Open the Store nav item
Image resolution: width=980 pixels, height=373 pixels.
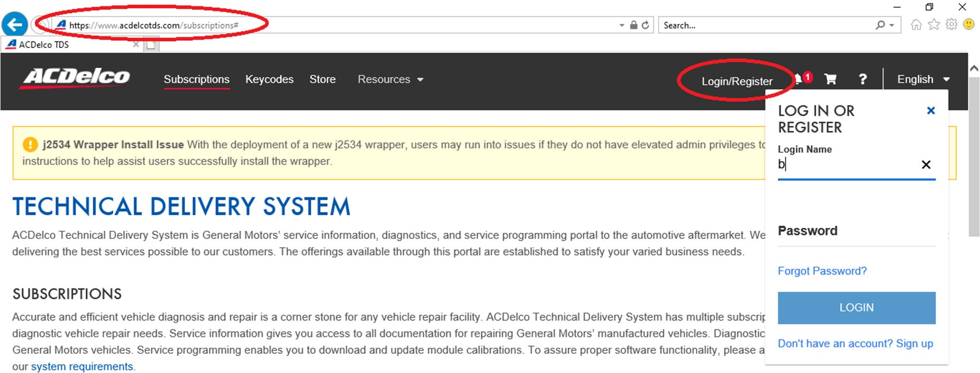click(322, 79)
